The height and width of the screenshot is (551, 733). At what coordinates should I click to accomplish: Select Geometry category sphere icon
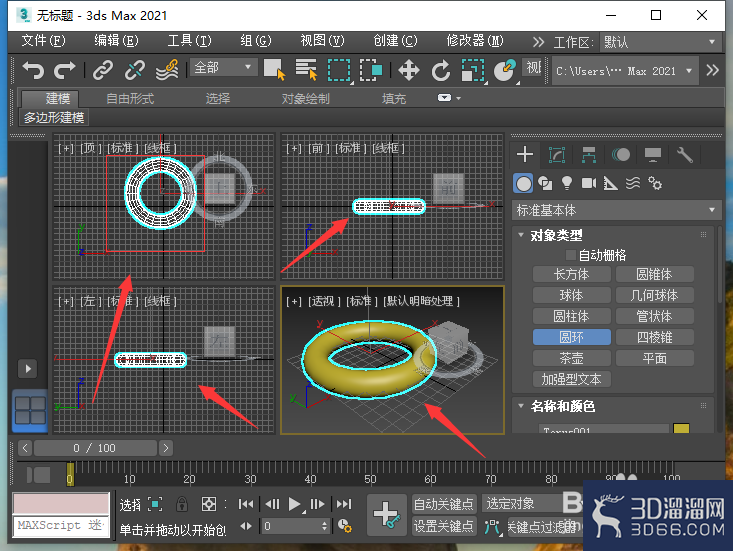click(523, 183)
